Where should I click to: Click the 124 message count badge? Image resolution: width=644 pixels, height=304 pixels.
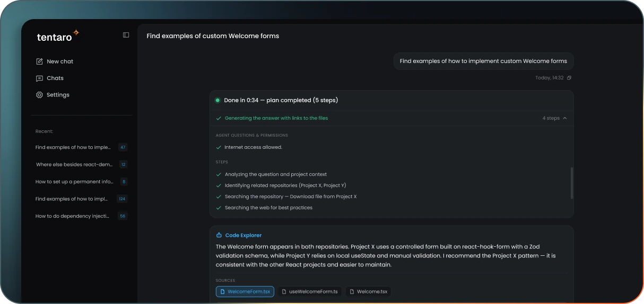(x=123, y=199)
